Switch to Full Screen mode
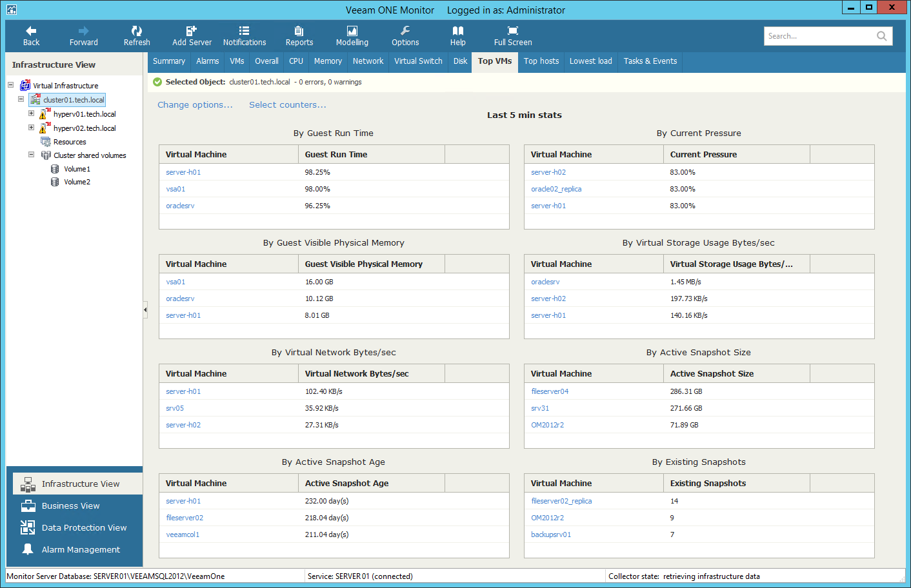 click(x=513, y=31)
